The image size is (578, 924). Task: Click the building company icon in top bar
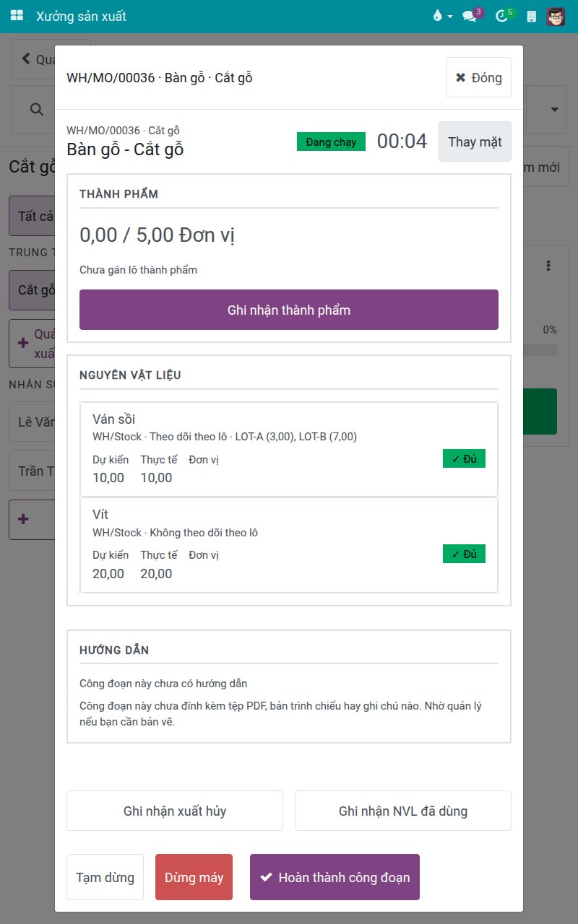(x=532, y=16)
